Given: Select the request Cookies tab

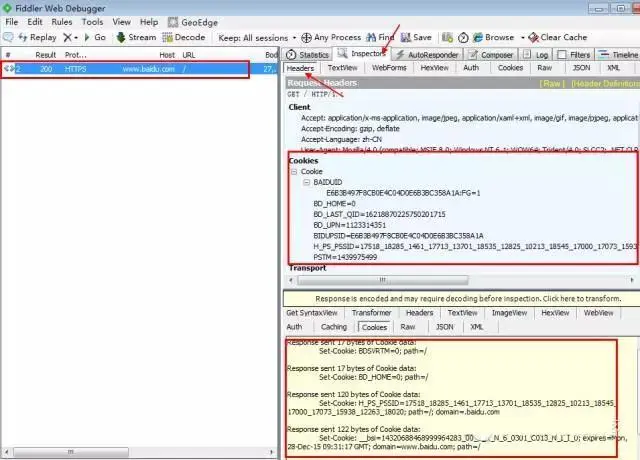Looking at the screenshot, I should [x=510, y=68].
